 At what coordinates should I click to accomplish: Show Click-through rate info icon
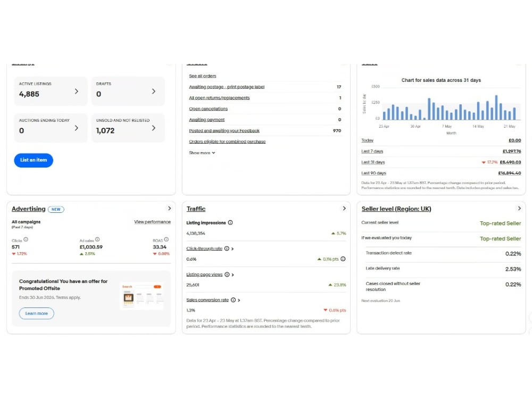click(227, 248)
